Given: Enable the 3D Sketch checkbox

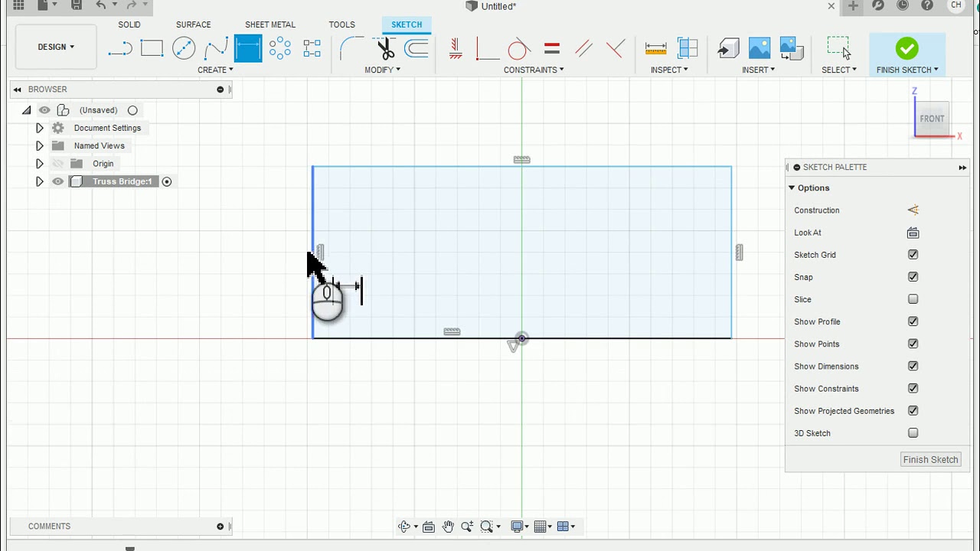Looking at the screenshot, I should [x=913, y=433].
